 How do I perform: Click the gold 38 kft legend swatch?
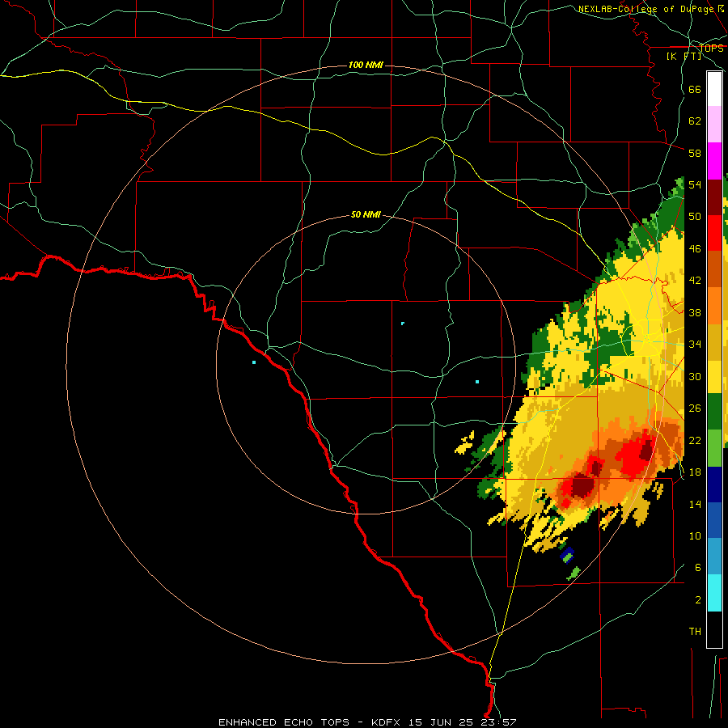[714, 341]
